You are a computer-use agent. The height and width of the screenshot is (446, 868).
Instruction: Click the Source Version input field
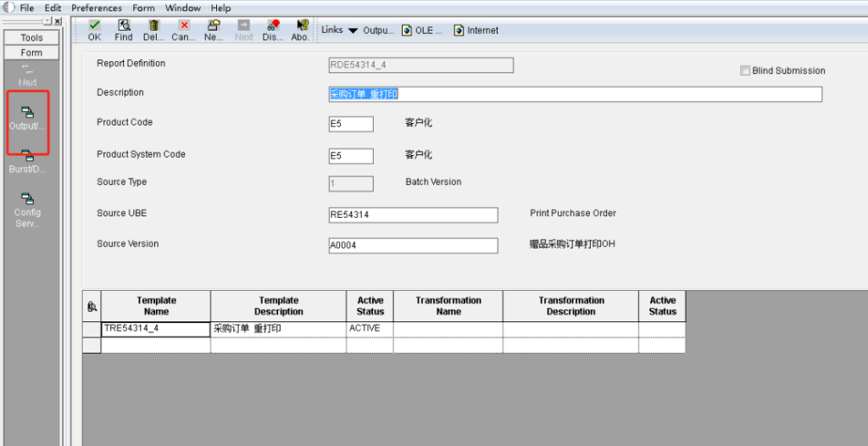(x=413, y=245)
